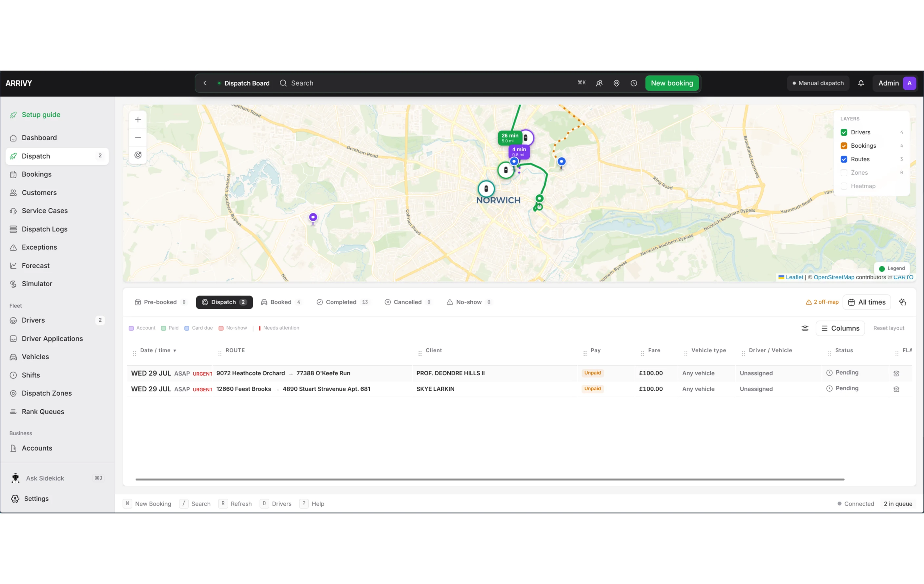Zoom in on the map
The image size is (924, 584).
pos(138,120)
